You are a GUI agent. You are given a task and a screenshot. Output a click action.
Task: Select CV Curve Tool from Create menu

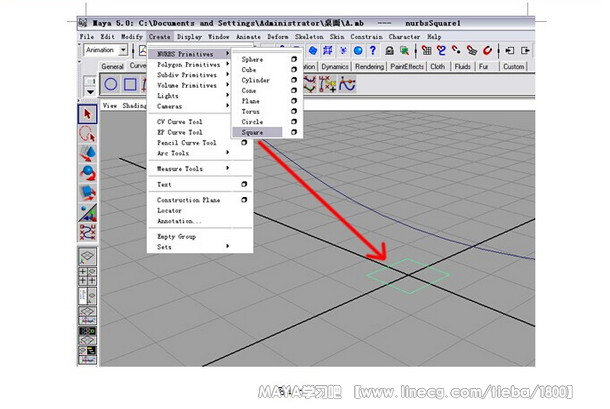[x=180, y=122]
